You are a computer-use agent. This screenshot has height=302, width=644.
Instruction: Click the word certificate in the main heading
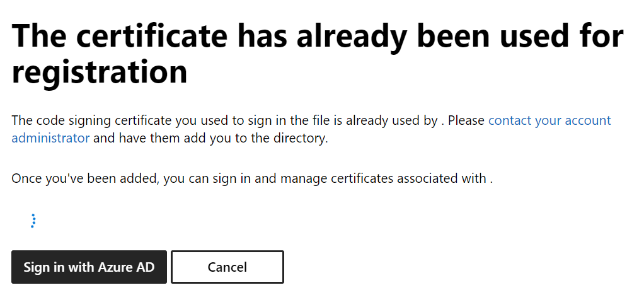point(152,36)
